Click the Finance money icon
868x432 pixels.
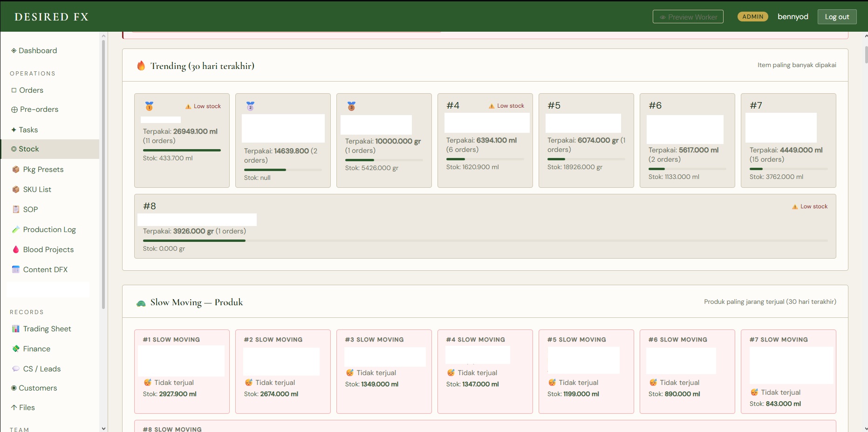click(16, 349)
